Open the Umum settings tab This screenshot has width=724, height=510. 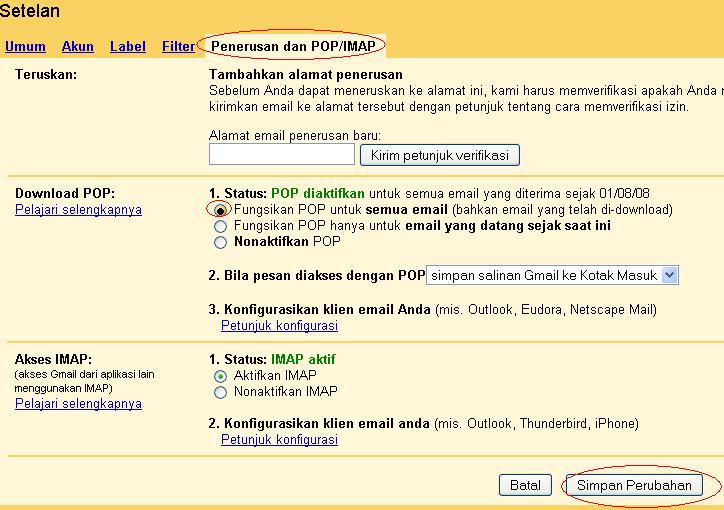(25, 46)
